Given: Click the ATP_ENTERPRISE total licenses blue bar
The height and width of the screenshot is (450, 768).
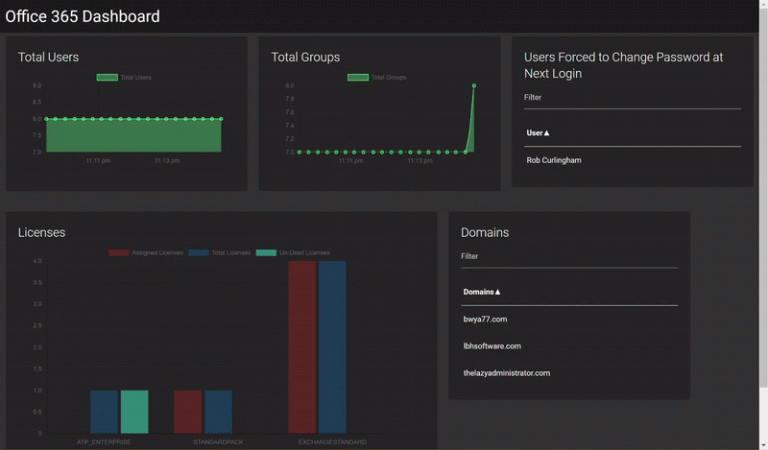Looking at the screenshot, I should [104, 412].
